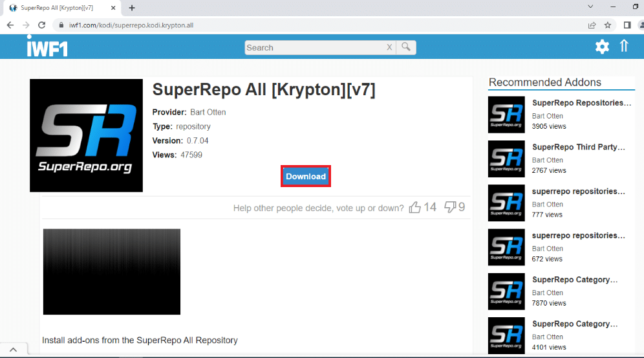Click the address bar URL
The height and width of the screenshot is (358, 644).
tap(131, 25)
